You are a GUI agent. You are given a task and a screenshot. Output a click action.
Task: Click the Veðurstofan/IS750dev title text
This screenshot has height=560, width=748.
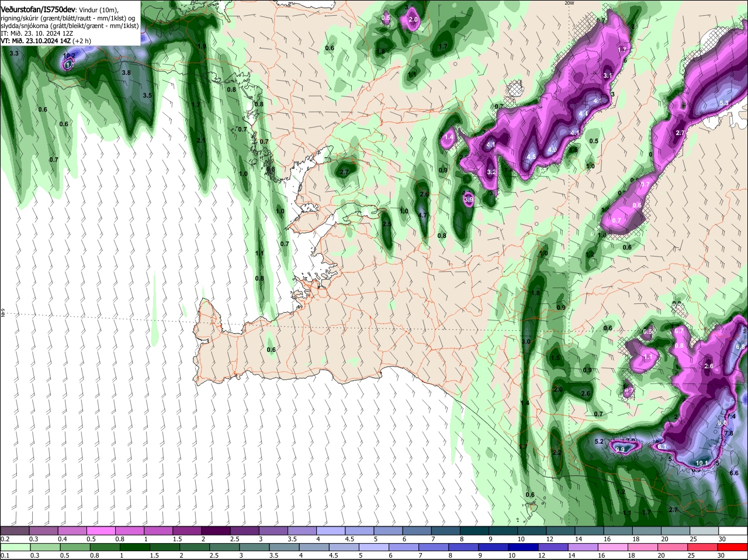point(38,10)
